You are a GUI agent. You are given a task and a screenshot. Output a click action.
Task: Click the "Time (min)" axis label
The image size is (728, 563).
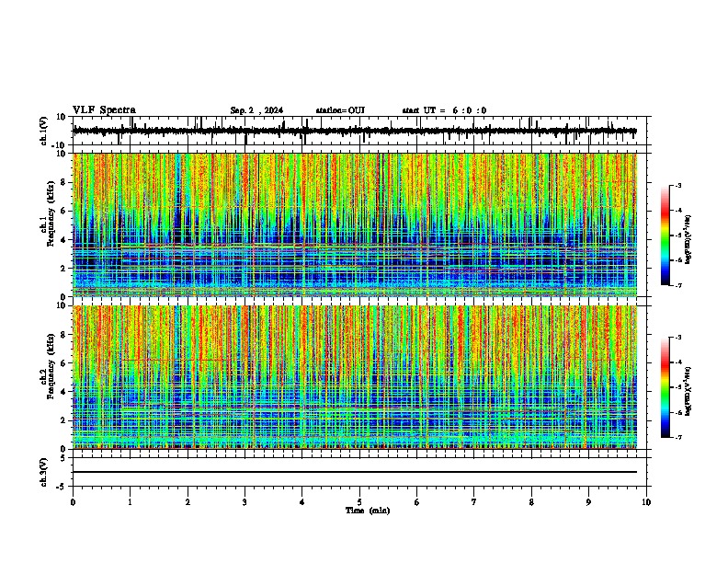[x=368, y=511]
